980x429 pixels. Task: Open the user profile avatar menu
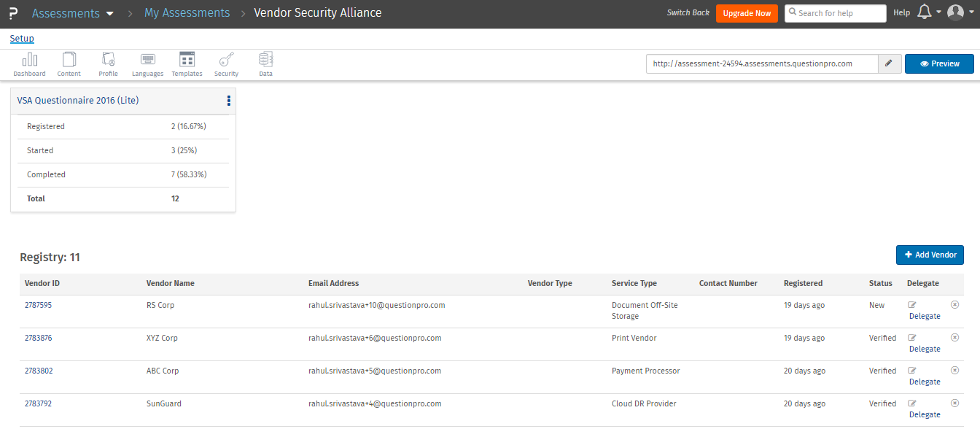click(957, 13)
